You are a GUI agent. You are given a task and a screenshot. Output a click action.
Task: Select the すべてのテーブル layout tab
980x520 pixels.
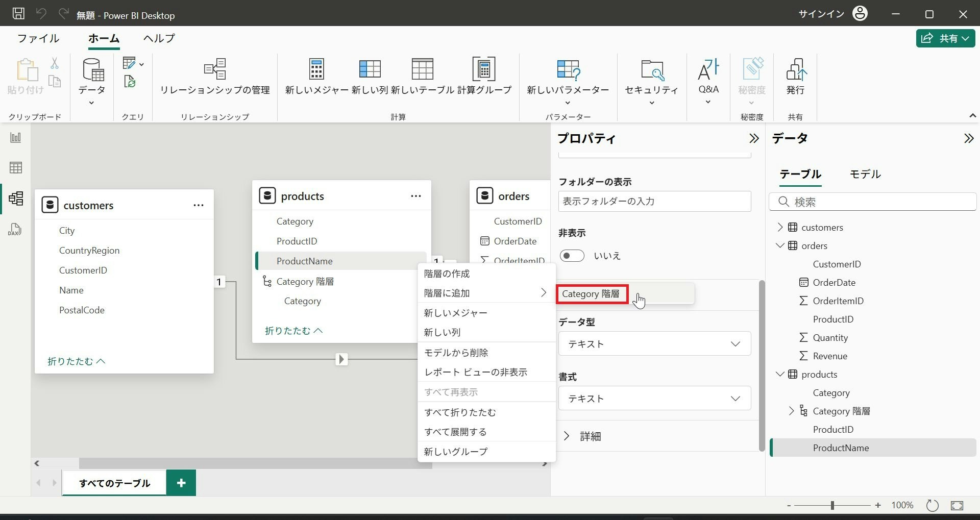point(114,483)
